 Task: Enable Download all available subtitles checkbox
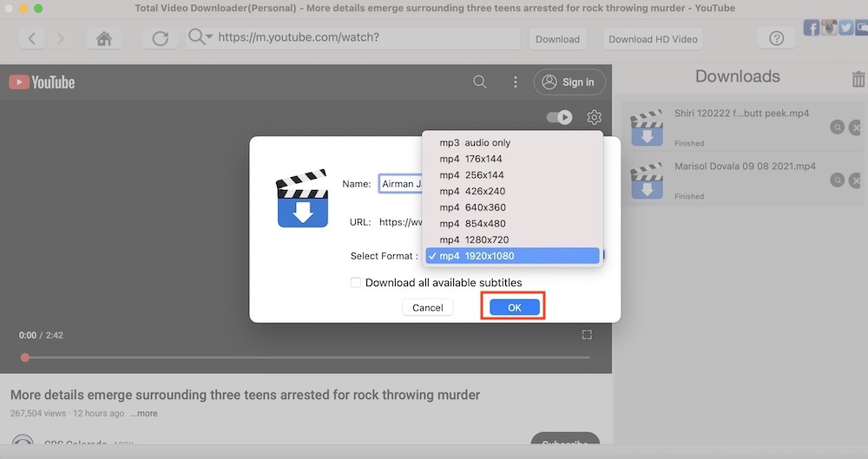click(x=355, y=282)
